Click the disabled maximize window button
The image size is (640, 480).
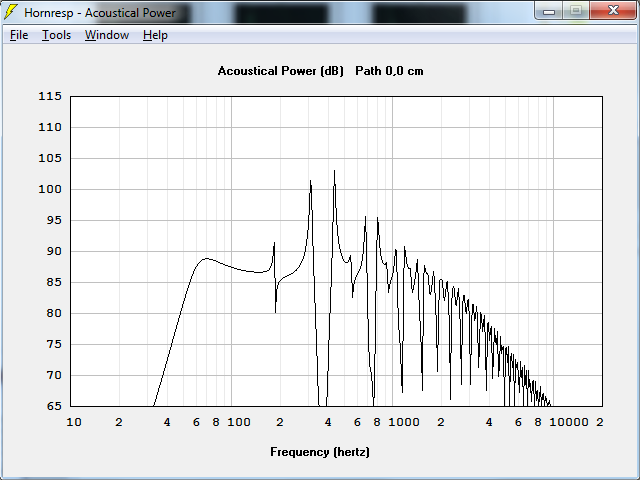[576, 11]
